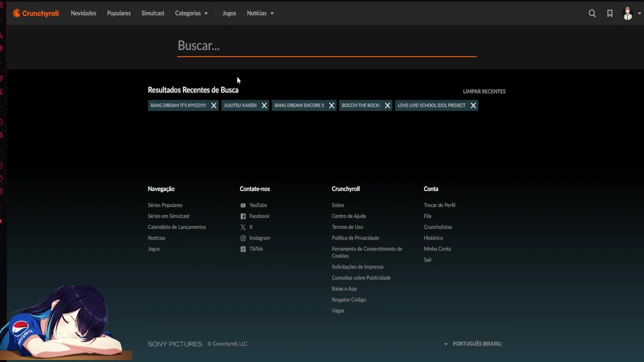Open Centro de Ajuda link
Viewport: 644px width, 362px height.
(349, 216)
